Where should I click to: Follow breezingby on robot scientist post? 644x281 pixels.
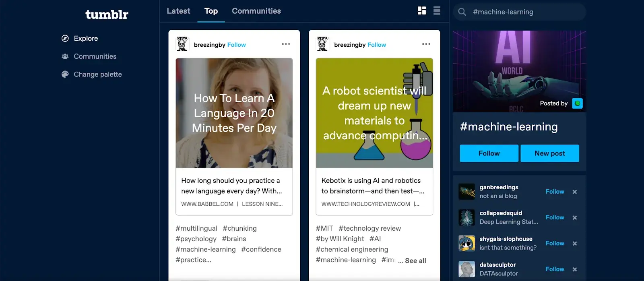377,45
